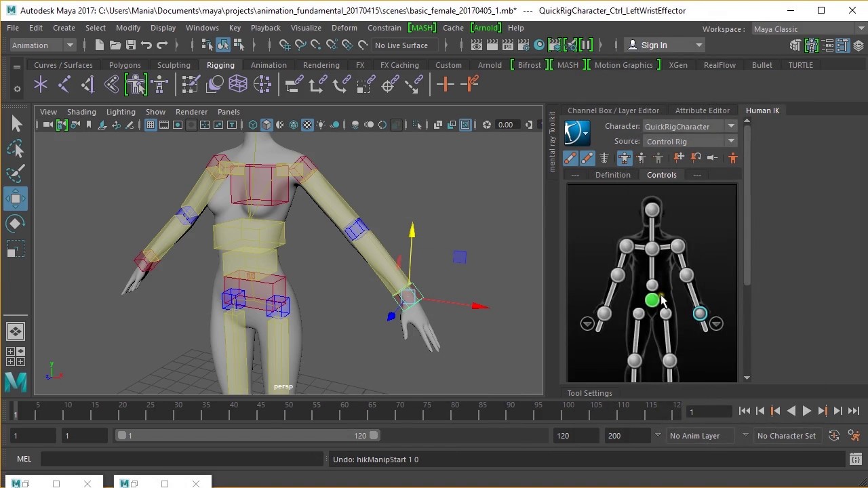The image size is (868, 488).
Task: Switch to the Polygons shelf tab
Action: [125, 65]
